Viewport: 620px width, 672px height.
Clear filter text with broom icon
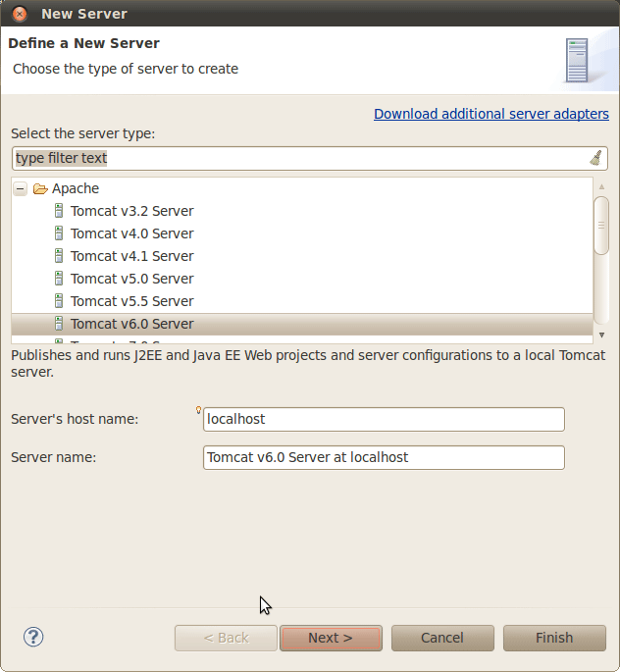[595, 158]
